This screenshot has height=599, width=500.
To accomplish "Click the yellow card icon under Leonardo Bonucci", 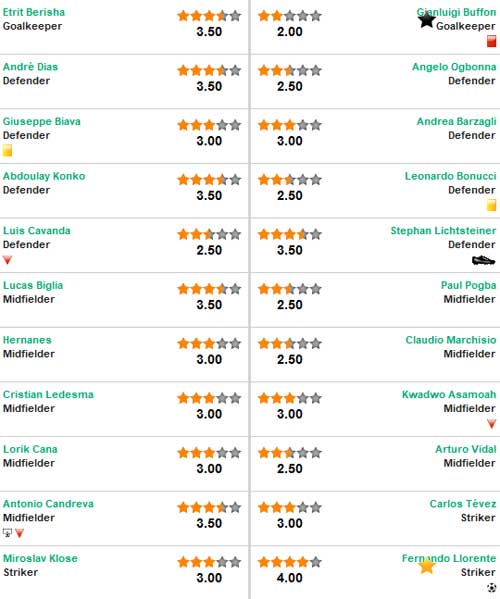I will coord(491,205).
